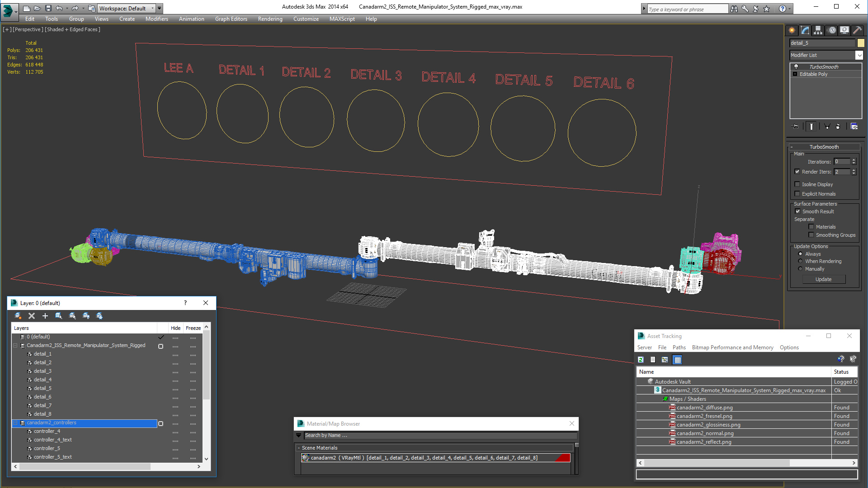Click Configure Modifier Sets icon
868x488 pixels.
pos(854,127)
